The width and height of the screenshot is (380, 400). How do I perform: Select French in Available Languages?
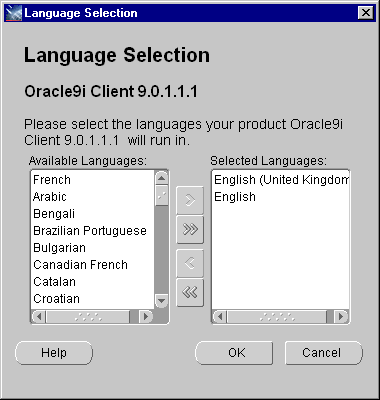click(x=93, y=180)
